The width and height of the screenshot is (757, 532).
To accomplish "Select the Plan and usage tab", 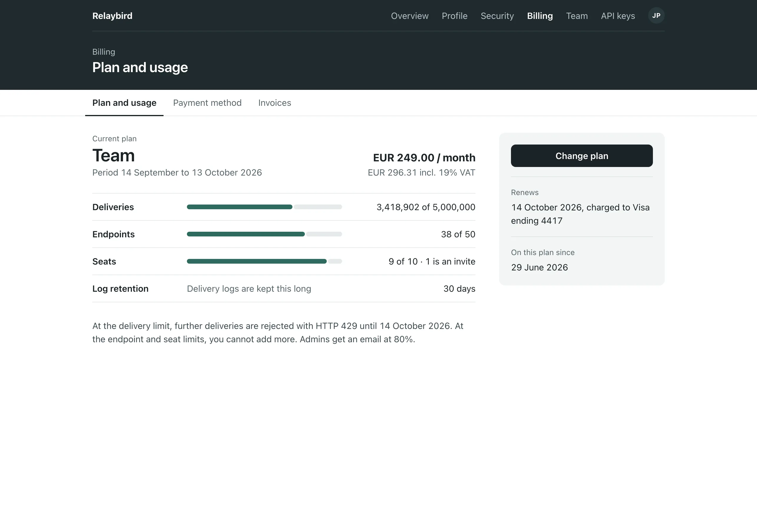I will click(124, 103).
